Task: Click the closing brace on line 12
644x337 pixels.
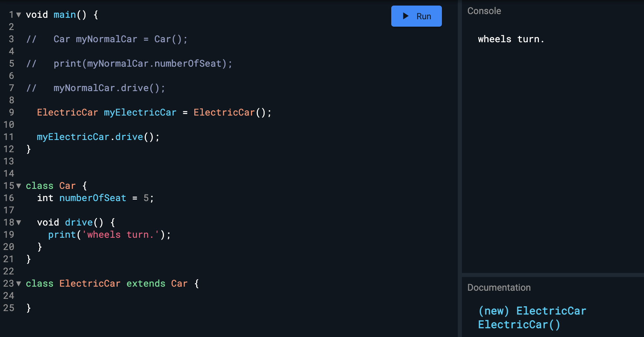Action: pos(28,149)
